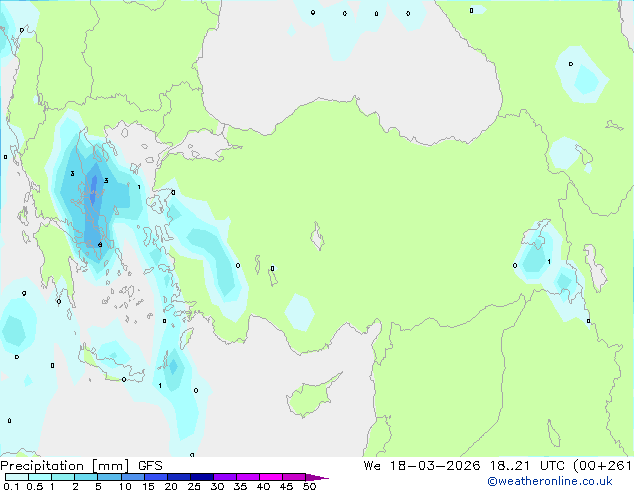Click the legend label '20'

tap(171, 486)
